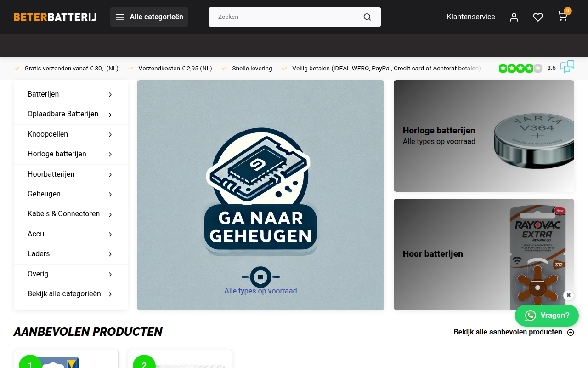
Task: Click 'Gratis verzenden vanaf € 30,- (NL)' text
Action: 71,69
